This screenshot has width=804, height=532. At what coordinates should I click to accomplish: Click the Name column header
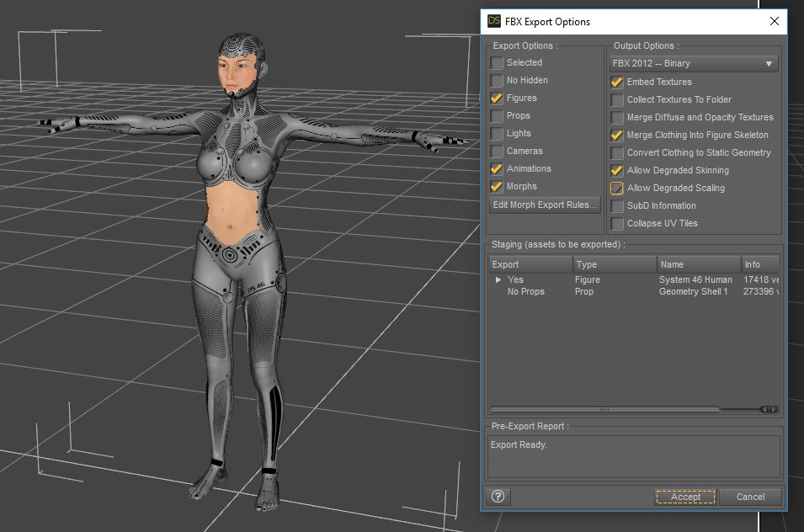699,264
